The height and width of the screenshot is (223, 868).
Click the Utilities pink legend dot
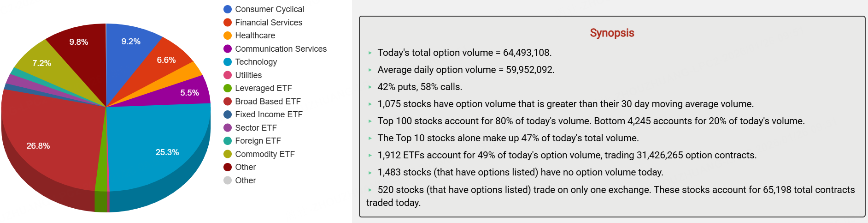click(x=228, y=75)
